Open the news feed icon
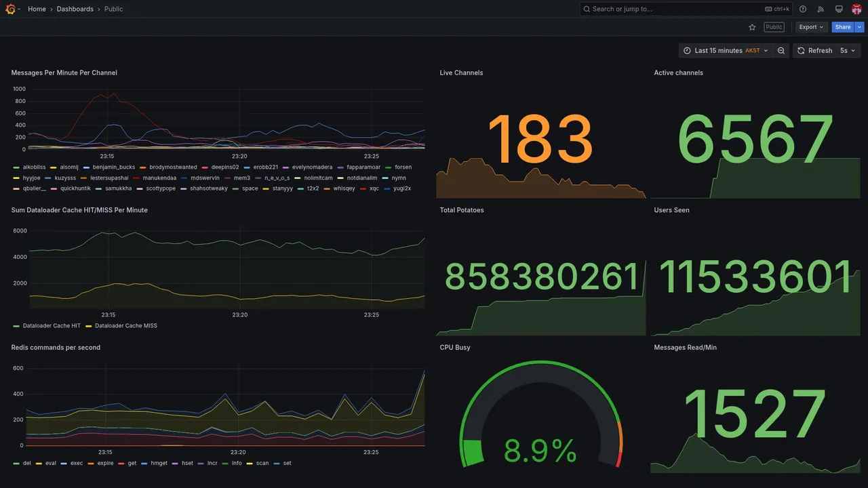The width and height of the screenshot is (868, 488). pyautogui.click(x=821, y=9)
